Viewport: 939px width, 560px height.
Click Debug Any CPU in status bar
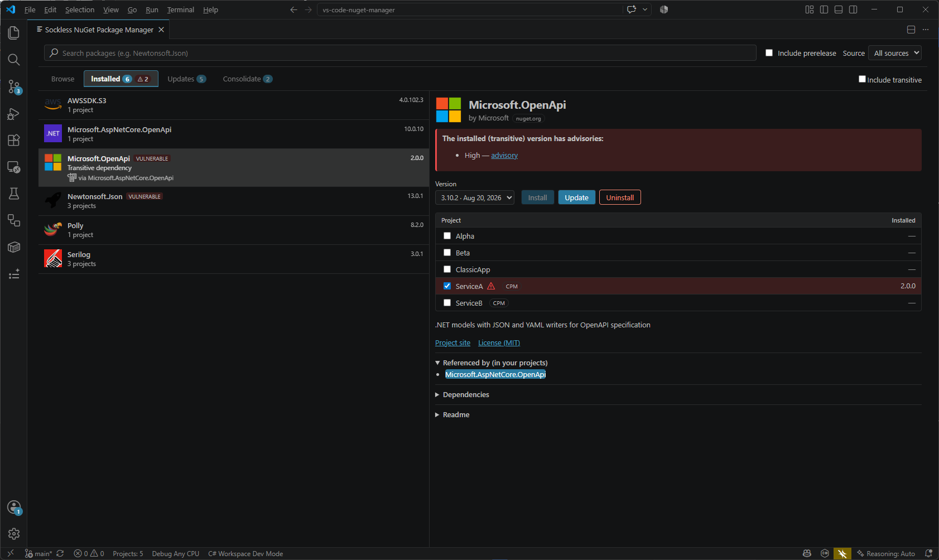(175, 553)
